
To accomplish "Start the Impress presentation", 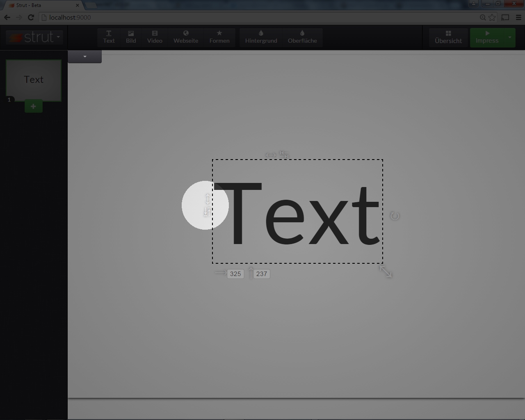I will pyautogui.click(x=487, y=37).
